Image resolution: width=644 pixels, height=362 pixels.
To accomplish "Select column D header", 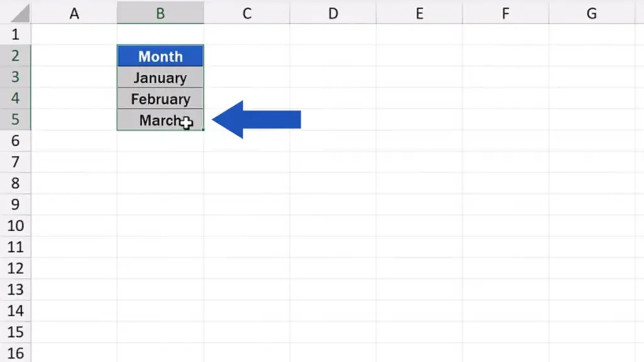I will tap(333, 13).
